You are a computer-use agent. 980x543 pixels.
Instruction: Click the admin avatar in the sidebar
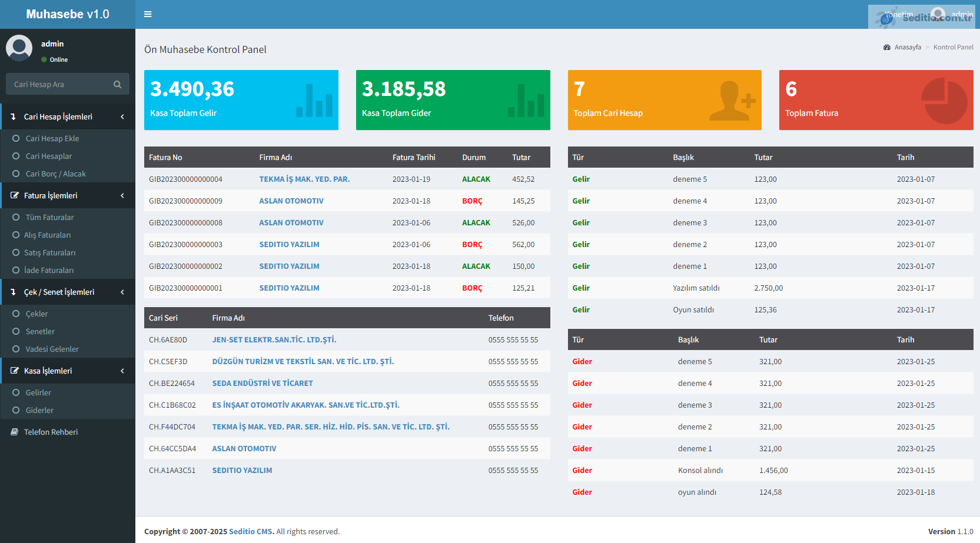[x=19, y=48]
